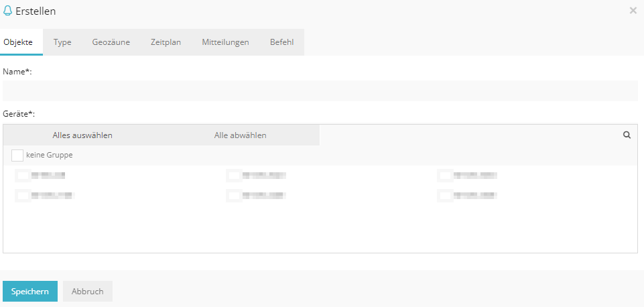Viewport: 644px width, 307px height.
Task: Click into the Name input field
Action: [320, 90]
